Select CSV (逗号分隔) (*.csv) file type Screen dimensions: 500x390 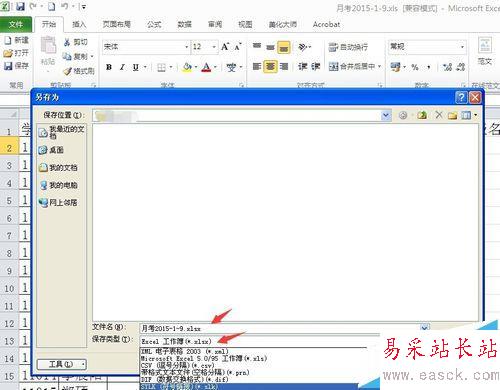click(x=178, y=365)
